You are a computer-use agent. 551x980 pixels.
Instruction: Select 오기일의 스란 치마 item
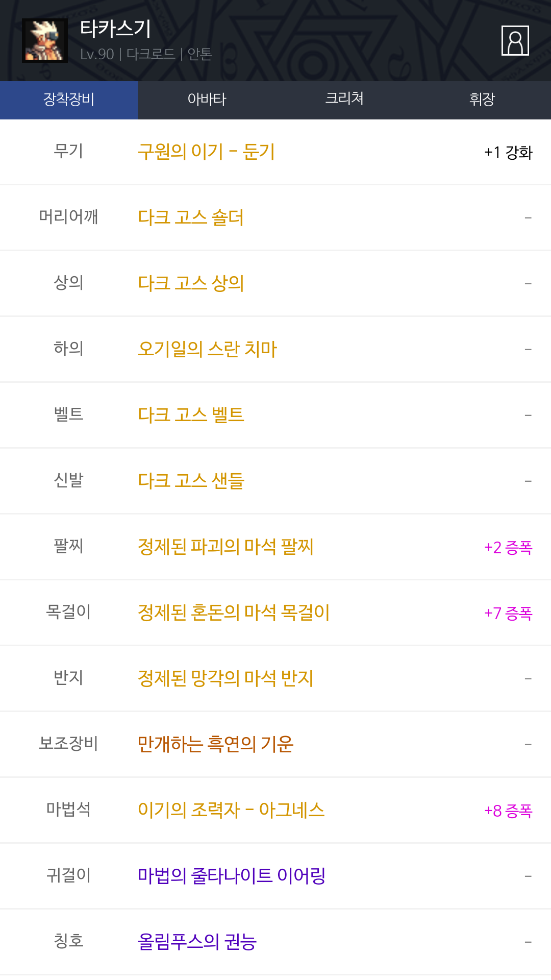click(207, 349)
